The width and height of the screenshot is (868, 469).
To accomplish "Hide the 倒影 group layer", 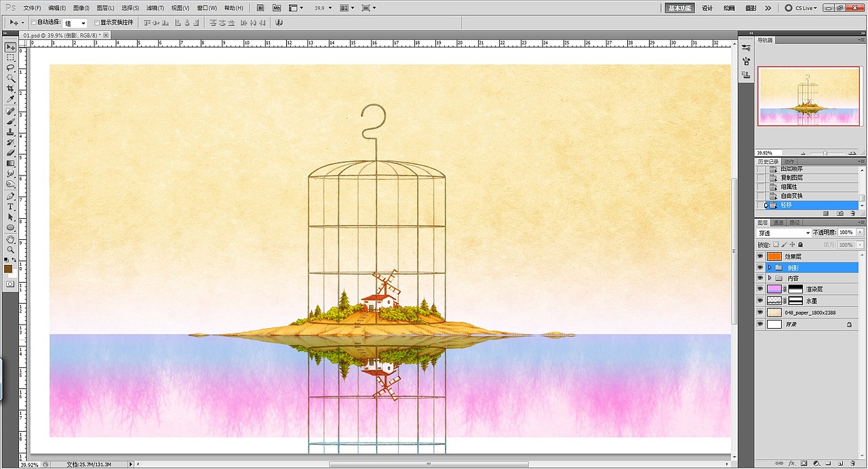I will point(760,267).
